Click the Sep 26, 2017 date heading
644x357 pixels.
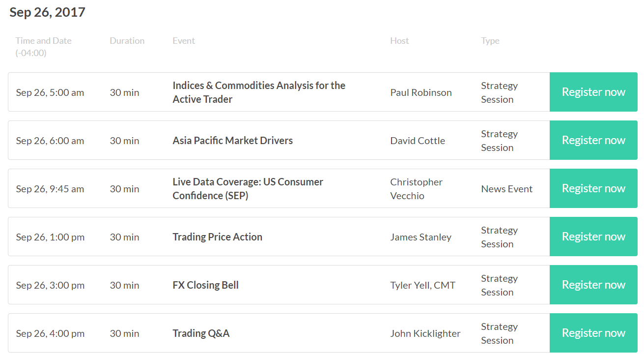pyautogui.click(x=47, y=12)
